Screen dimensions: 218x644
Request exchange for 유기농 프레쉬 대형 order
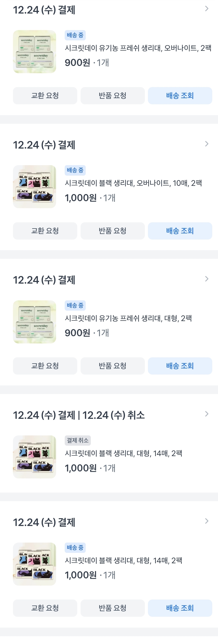pos(45,366)
